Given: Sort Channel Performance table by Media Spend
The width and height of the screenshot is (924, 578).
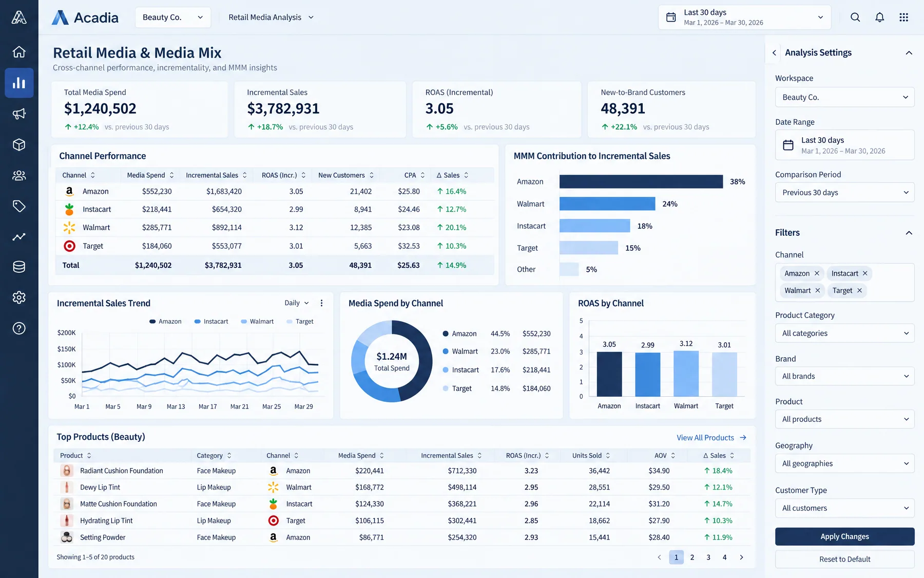Looking at the screenshot, I should (150, 175).
